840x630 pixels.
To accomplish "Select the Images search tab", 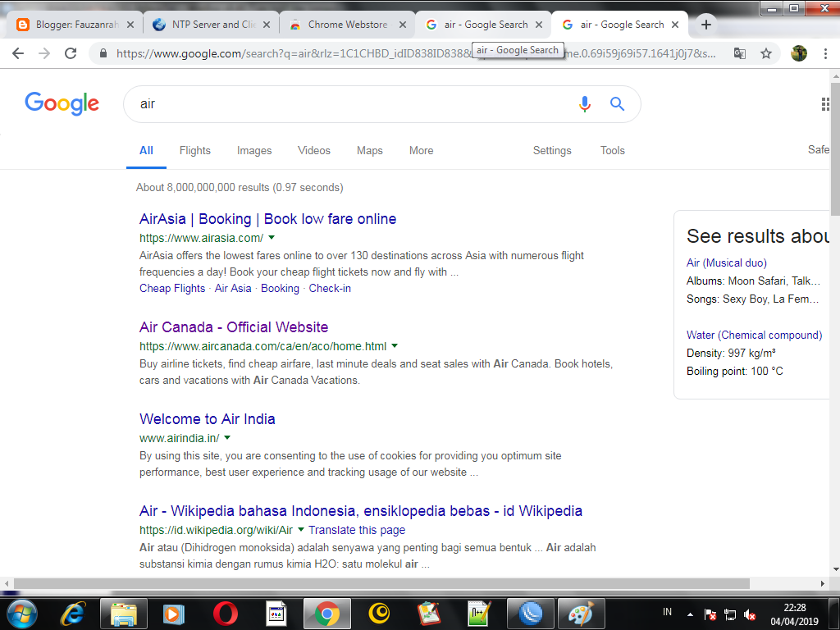I will pos(254,151).
